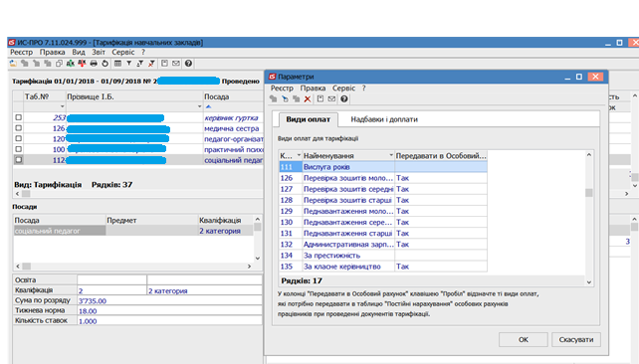Click the envelope icon in Параметри toolbar
The width and height of the screenshot is (639, 364).
click(x=331, y=98)
